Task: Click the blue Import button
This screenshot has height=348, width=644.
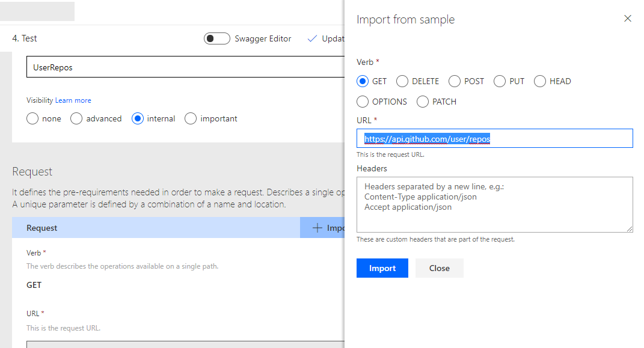Action: [382, 268]
